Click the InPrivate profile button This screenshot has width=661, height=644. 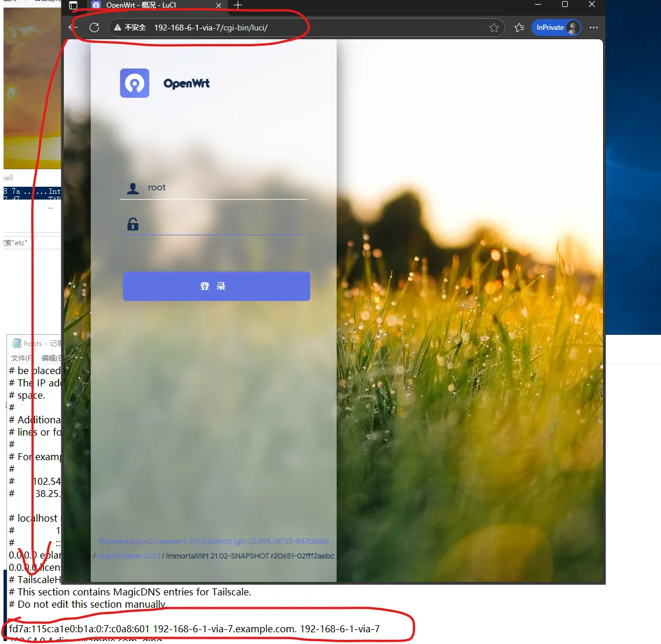tap(556, 28)
